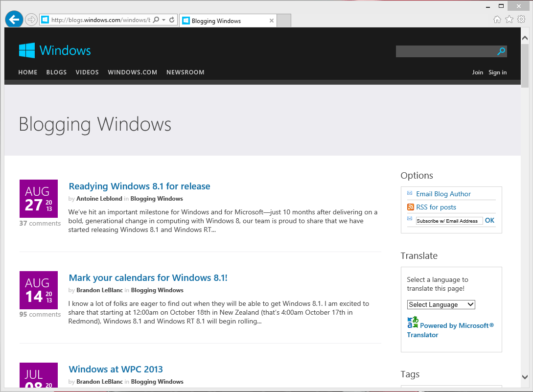The height and width of the screenshot is (392, 533).
Task: Click the envelope icon beside Email Blog Author
Action: (410, 193)
